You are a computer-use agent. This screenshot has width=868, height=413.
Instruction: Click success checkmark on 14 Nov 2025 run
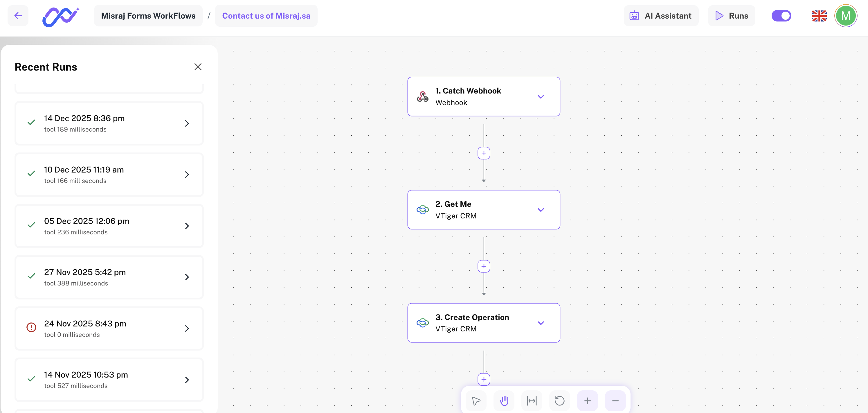(x=31, y=379)
